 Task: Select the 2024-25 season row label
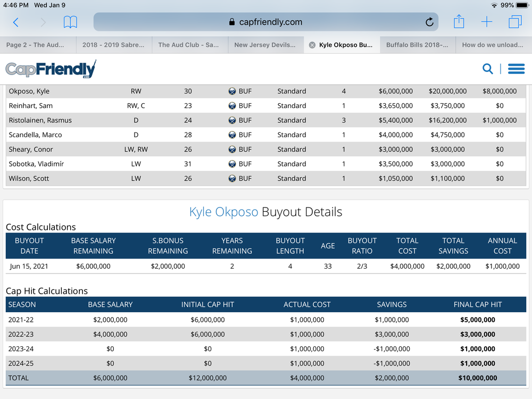21,363
